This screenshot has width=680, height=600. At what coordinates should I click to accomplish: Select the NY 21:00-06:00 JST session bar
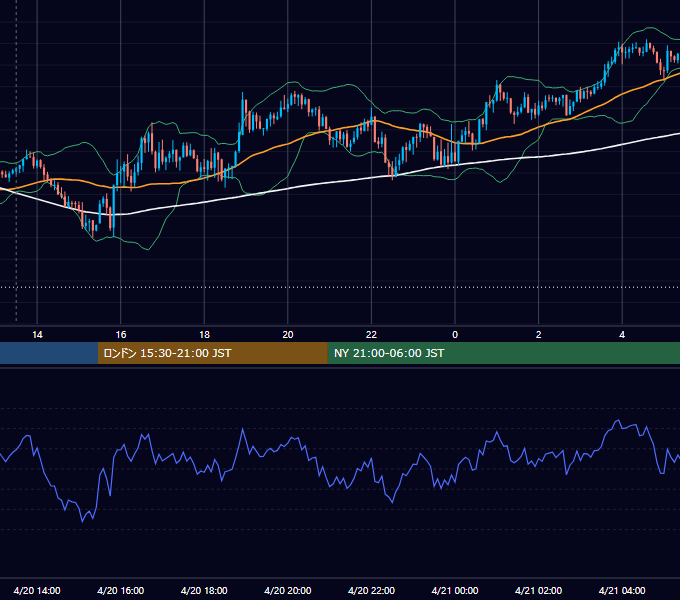503,353
